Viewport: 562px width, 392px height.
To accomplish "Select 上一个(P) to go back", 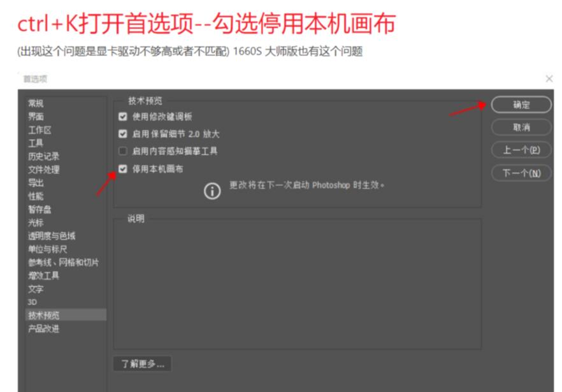I will pos(522,149).
